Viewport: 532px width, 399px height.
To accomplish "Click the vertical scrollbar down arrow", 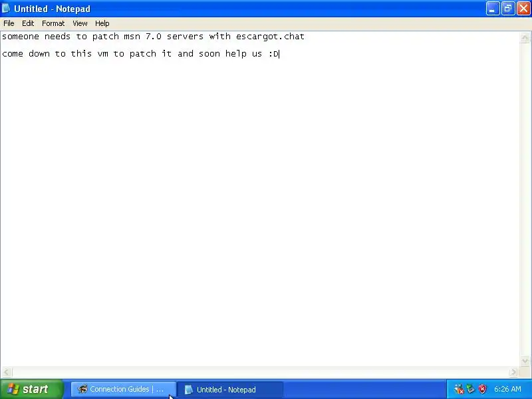I will [x=525, y=360].
